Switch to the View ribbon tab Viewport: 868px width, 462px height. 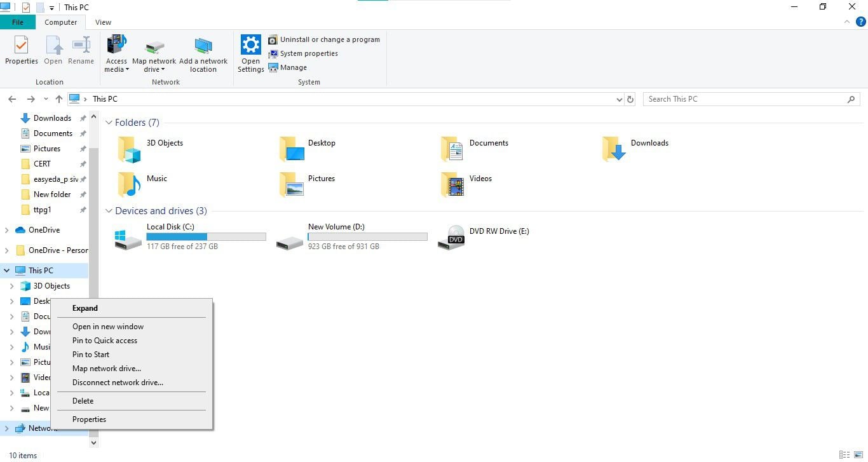(x=103, y=22)
